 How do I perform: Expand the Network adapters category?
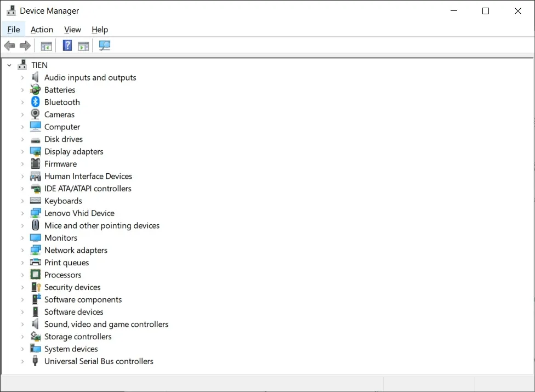22,250
